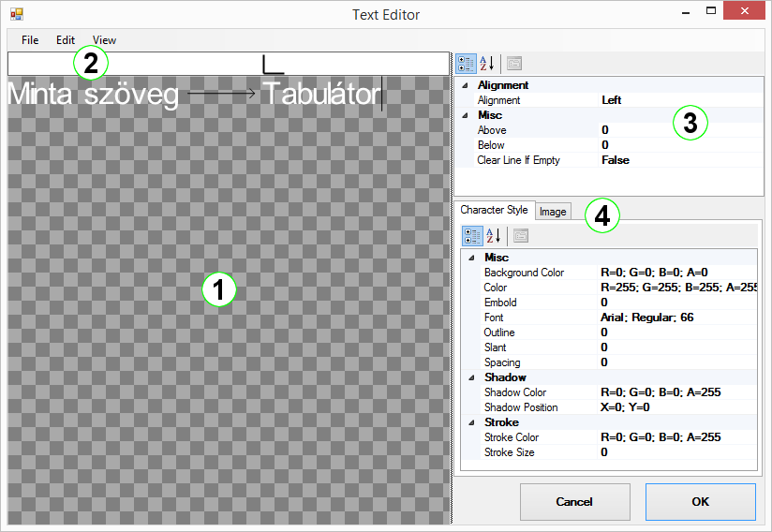Sort Character Style properties alphabetically
The height and width of the screenshot is (532, 772).
click(x=494, y=236)
